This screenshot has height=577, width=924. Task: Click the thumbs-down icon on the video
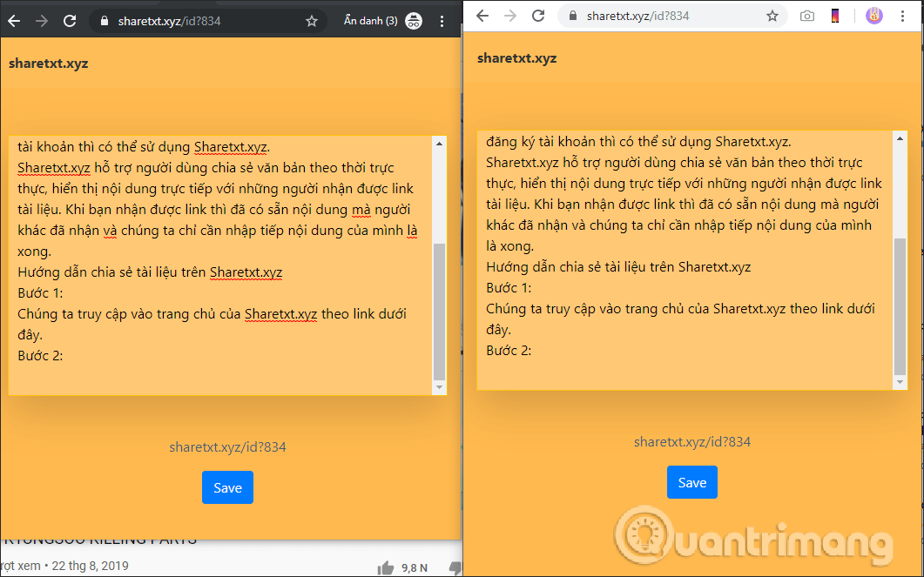(455, 568)
